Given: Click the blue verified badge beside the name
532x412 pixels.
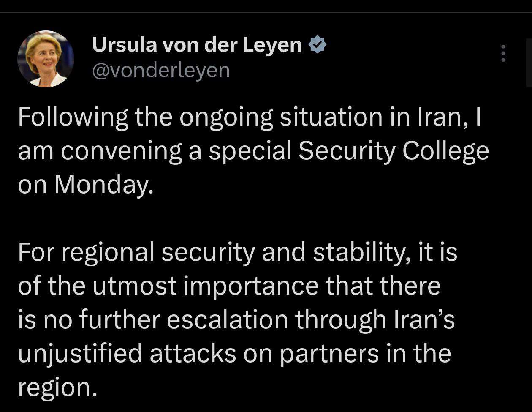Looking at the screenshot, I should 318,45.
